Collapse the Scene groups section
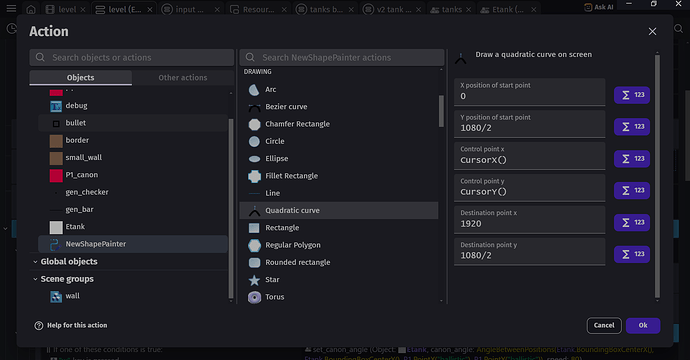The height and width of the screenshot is (360, 690). click(35, 279)
